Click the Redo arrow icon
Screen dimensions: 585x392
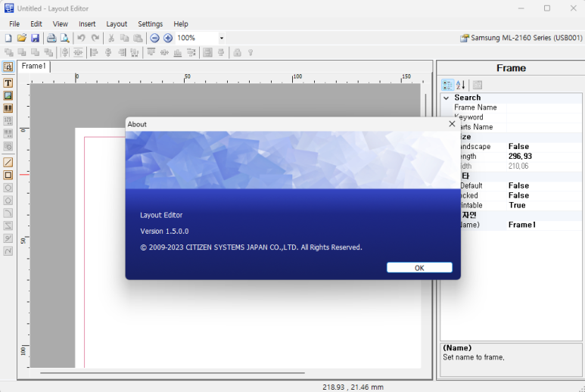(95, 38)
